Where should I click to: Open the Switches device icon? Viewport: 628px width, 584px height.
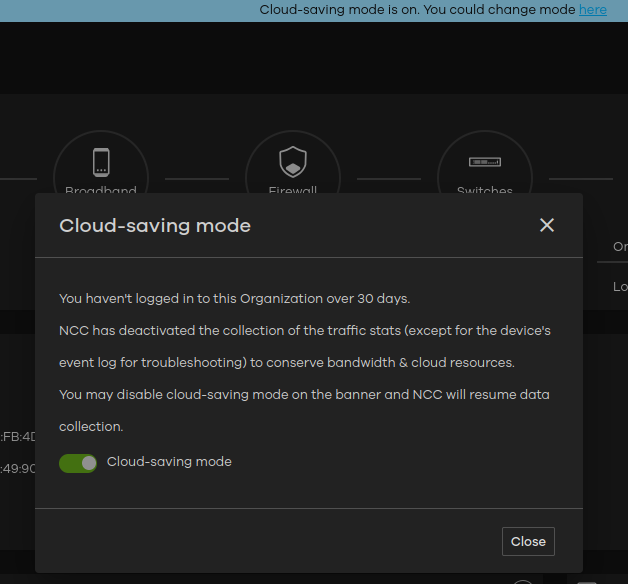[x=485, y=162]
